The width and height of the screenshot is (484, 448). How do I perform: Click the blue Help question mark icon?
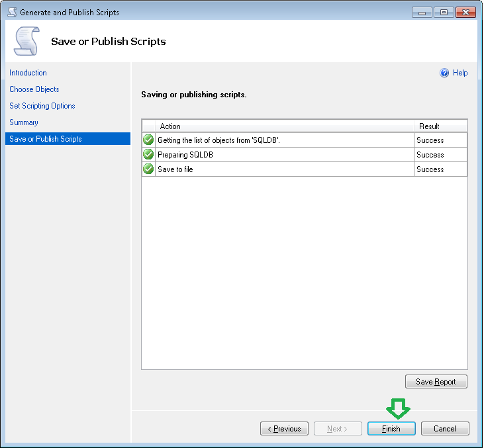click(x=444, y=73)
